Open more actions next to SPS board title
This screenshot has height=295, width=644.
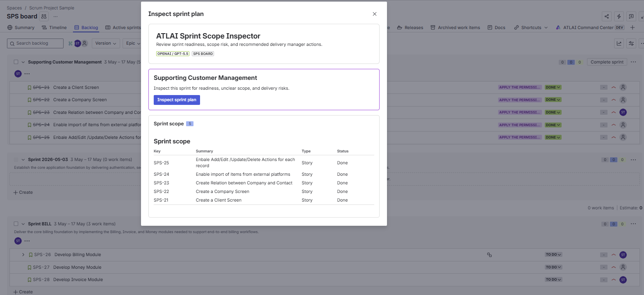coord(55,17)
